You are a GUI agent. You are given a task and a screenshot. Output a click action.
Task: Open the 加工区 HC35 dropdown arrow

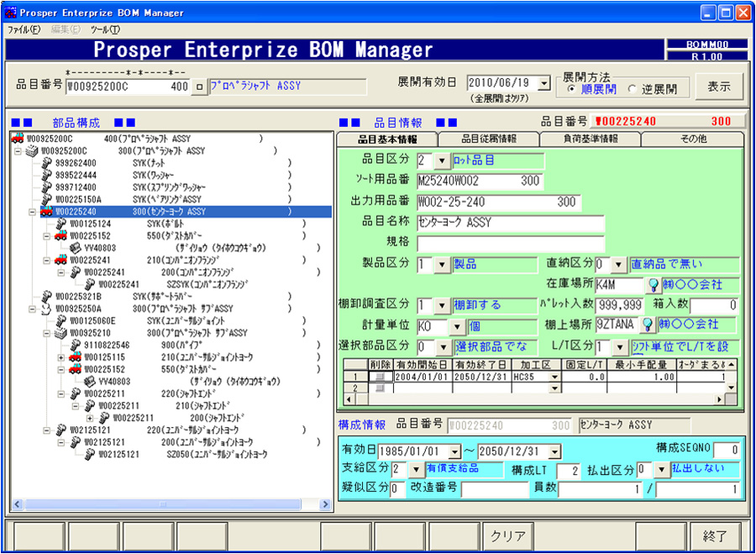[x=554, y=377]
